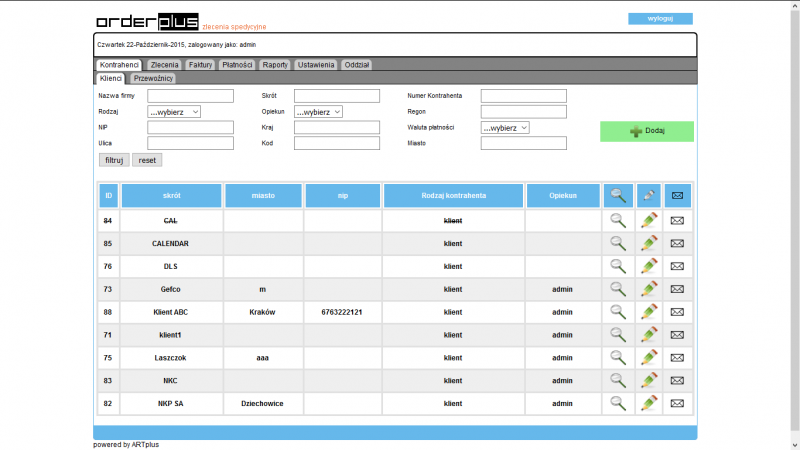View details of klient1

[x=618, y=335]
